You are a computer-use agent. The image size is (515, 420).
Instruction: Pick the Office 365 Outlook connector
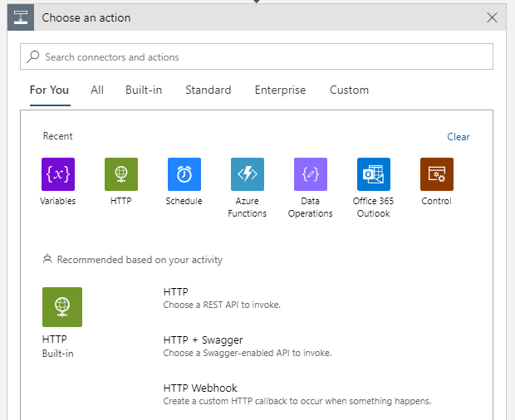click(373, 174)
